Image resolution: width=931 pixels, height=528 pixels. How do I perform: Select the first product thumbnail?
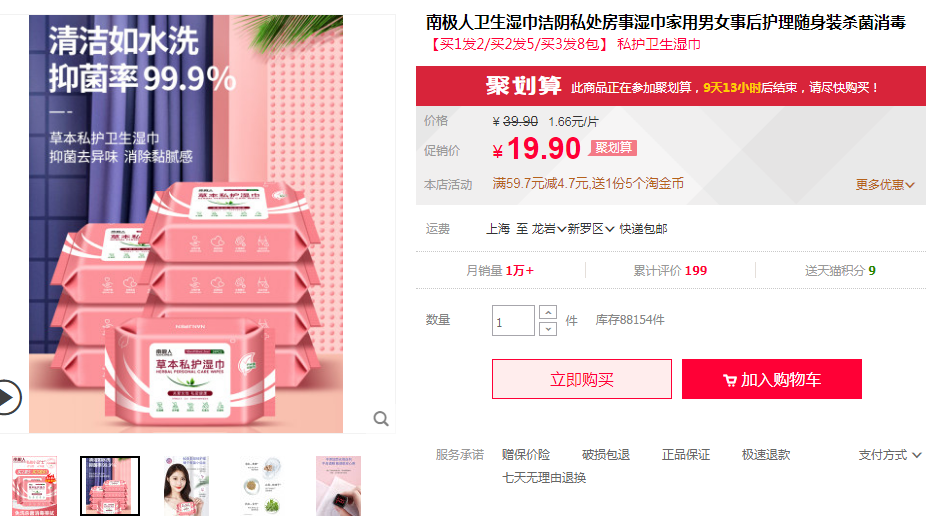(34, 486)
